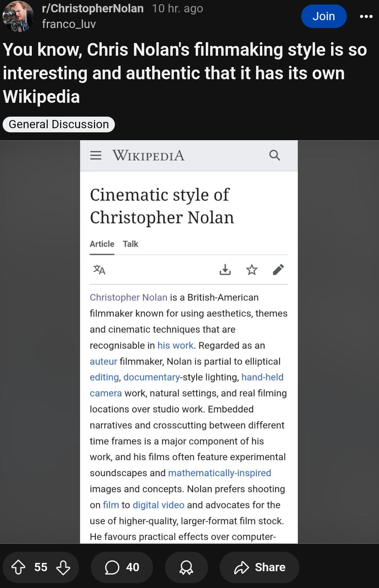Upvote the post

click(18, 567)
